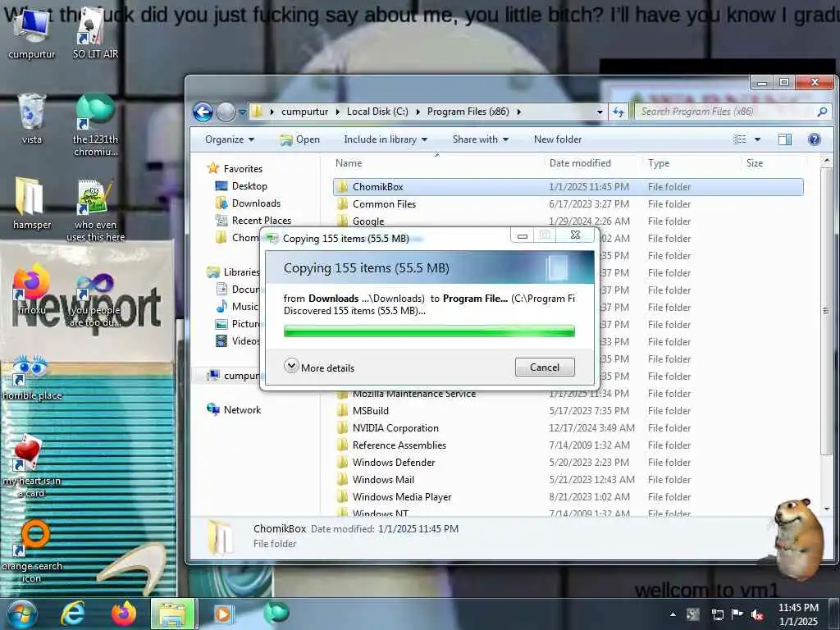
Task: Open the hamsper folder on desktop
Action: coord(32,204)
